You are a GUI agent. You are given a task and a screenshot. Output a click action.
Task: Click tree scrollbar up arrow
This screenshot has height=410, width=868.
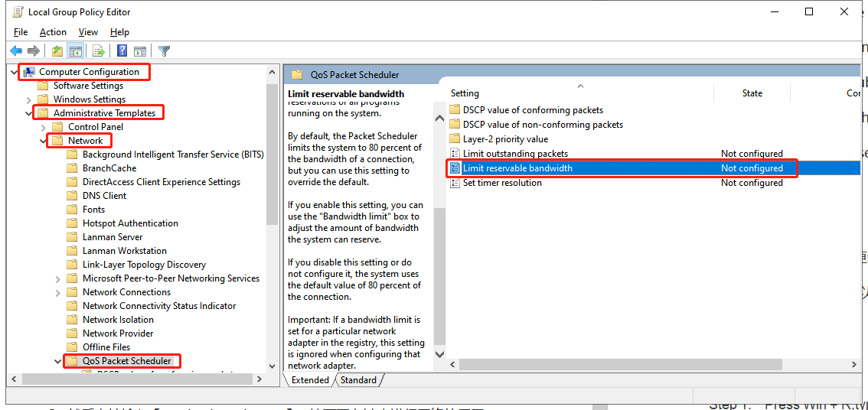(x=271, y=72)
